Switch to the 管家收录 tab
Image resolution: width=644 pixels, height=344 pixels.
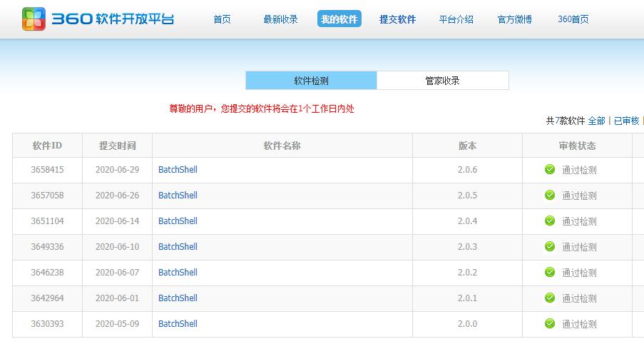tap(443, 81)
